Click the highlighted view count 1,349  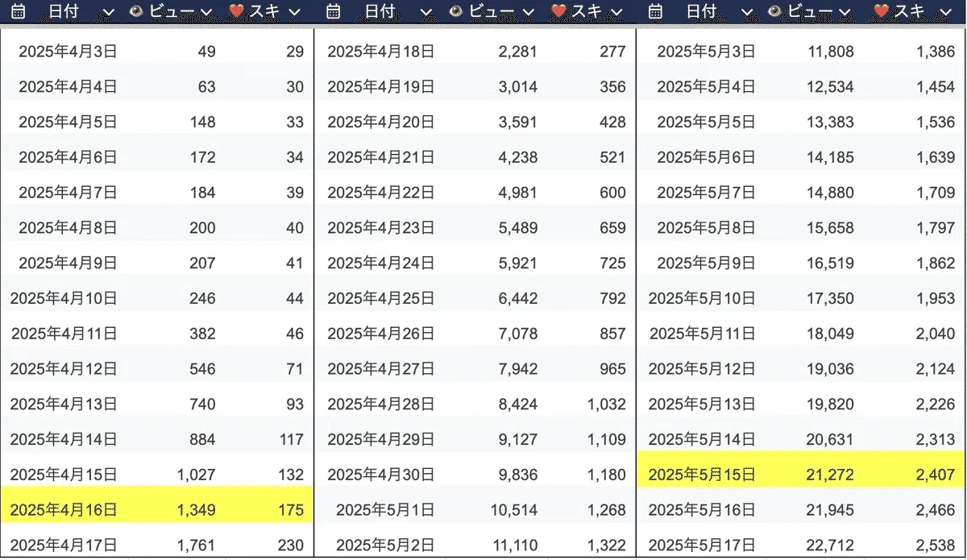(197, 509)
